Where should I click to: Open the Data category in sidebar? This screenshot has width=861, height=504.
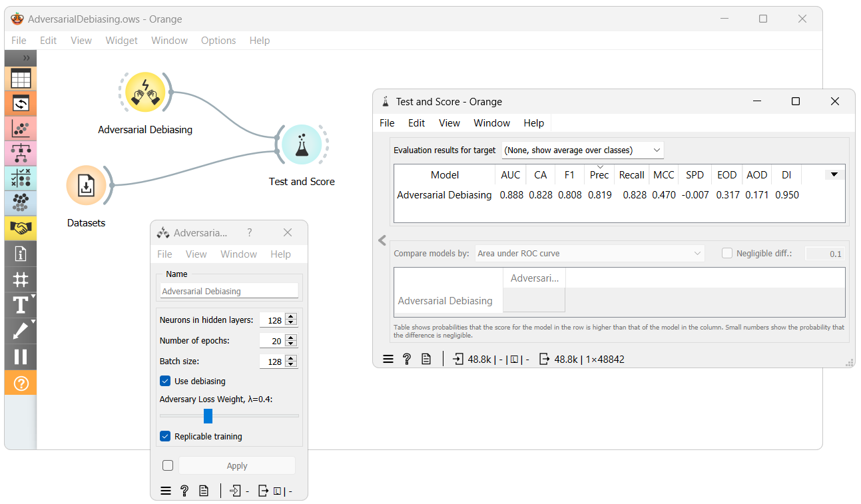21,79
